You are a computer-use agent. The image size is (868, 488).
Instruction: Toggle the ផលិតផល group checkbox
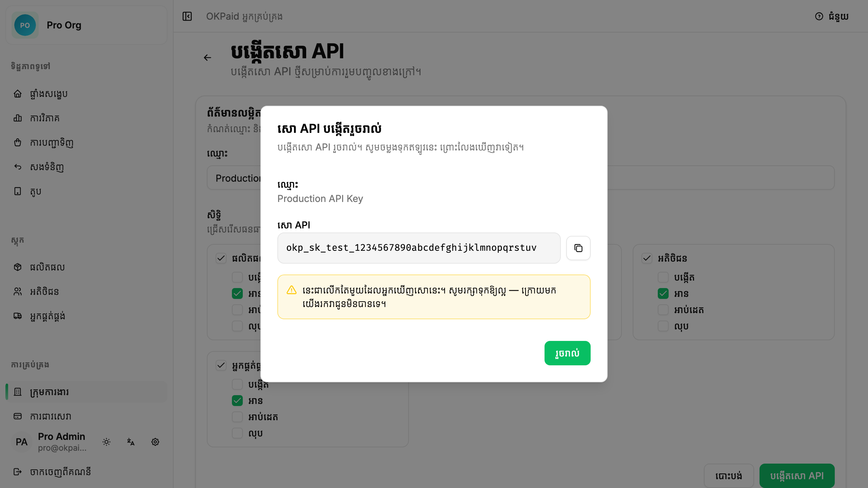tap(221, 258)
